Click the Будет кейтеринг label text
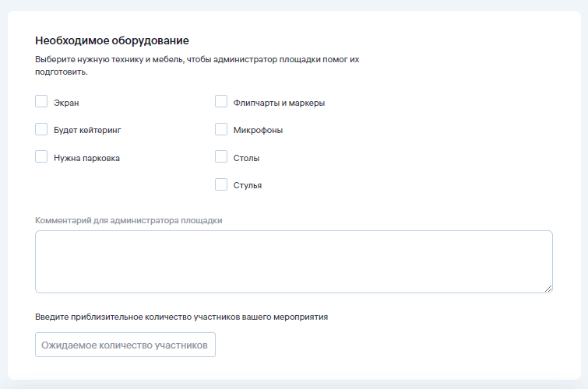 coord(87,130)
